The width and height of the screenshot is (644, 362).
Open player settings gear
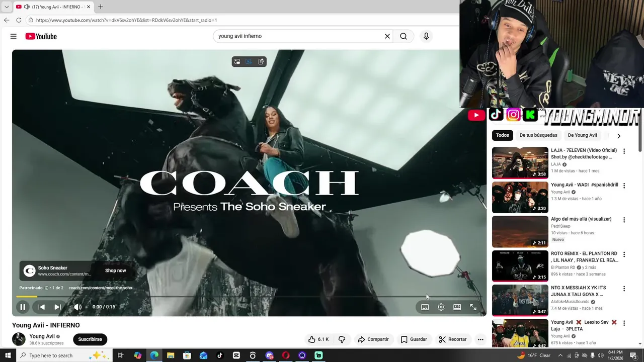point(441,307)
